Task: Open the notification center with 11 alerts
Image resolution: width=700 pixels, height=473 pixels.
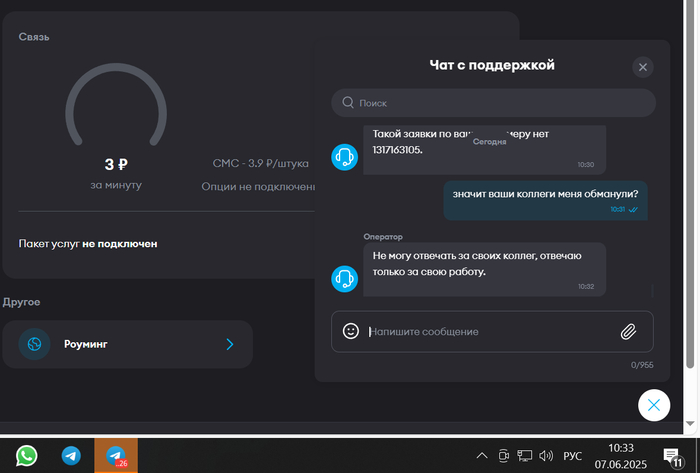Action: (672, 457)
